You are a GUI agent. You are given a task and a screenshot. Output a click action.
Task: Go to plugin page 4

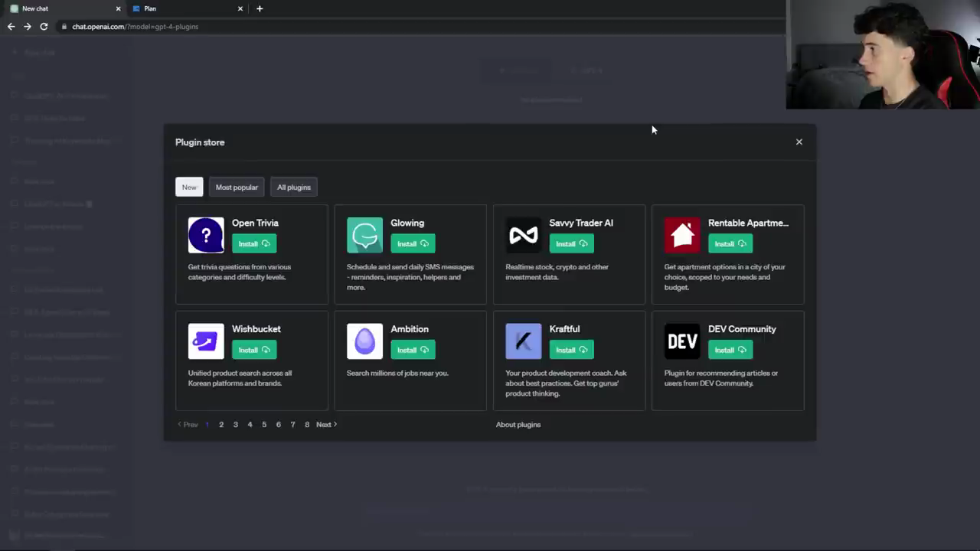tap(250, 425)
